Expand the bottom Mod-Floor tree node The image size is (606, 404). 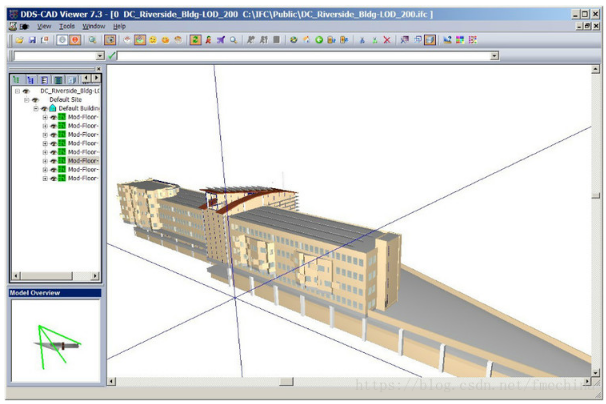(x=45, y=178)
